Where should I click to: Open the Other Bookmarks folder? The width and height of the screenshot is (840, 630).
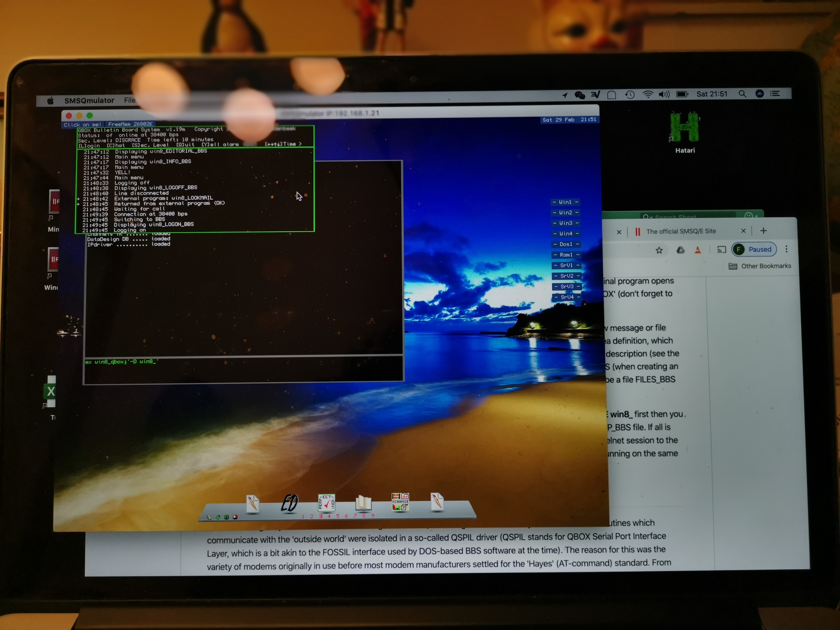click(760, 266)
